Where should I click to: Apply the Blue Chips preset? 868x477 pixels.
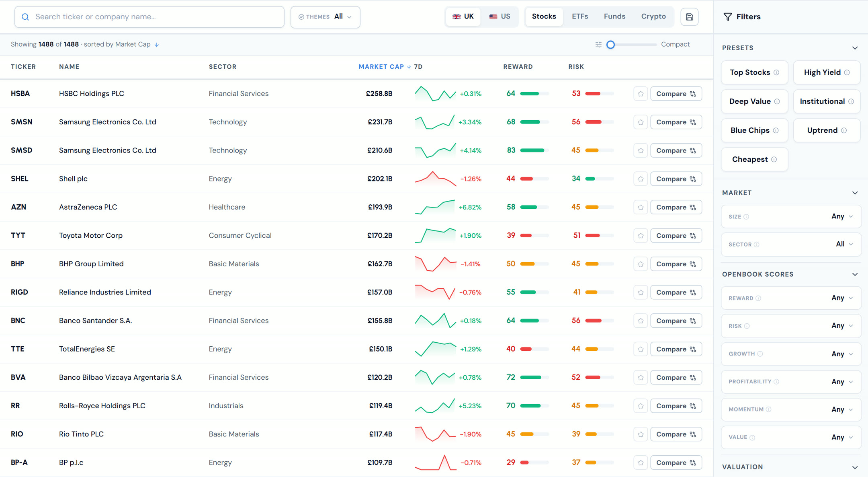(754, 130)
